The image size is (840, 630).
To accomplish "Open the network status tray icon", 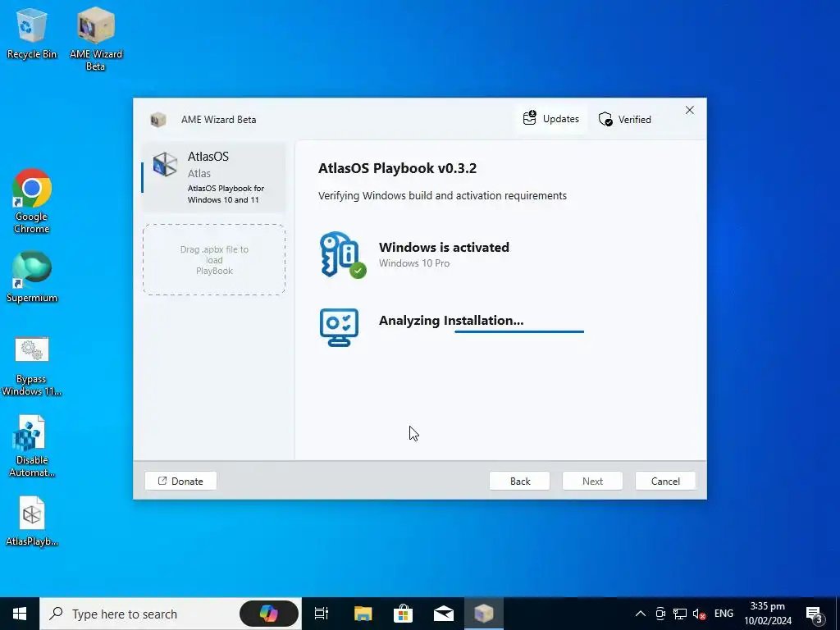I will pyautogui.click(x=680, y=614).
